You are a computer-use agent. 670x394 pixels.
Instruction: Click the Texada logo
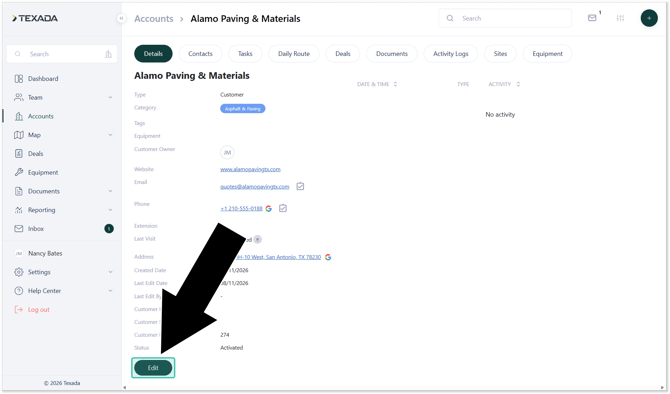coord(35,18)
